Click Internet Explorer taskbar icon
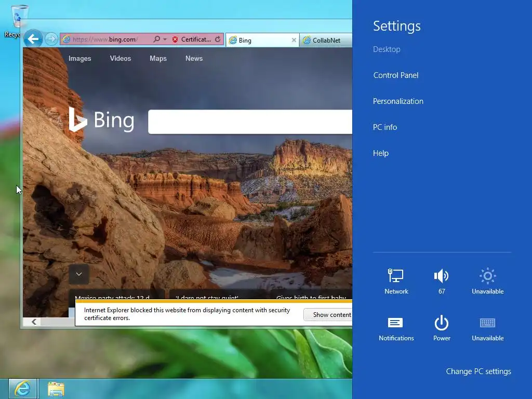The image size is (532, 399). pos(22,389)
